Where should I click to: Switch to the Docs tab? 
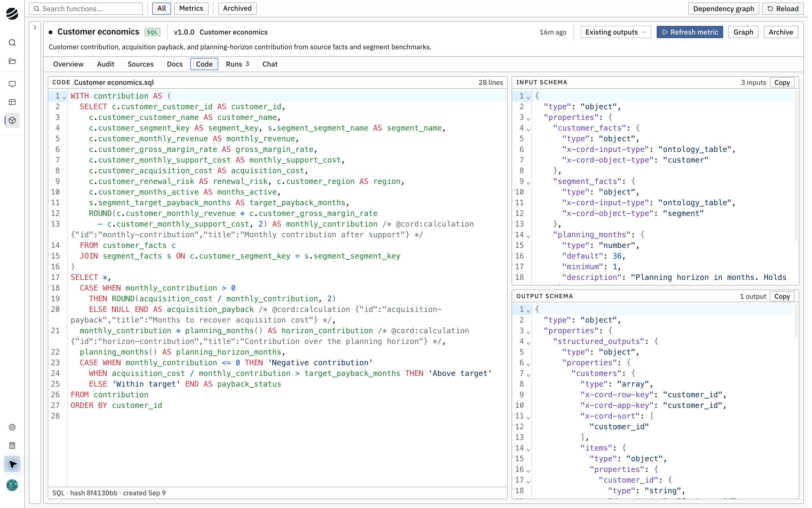[175, 64]
